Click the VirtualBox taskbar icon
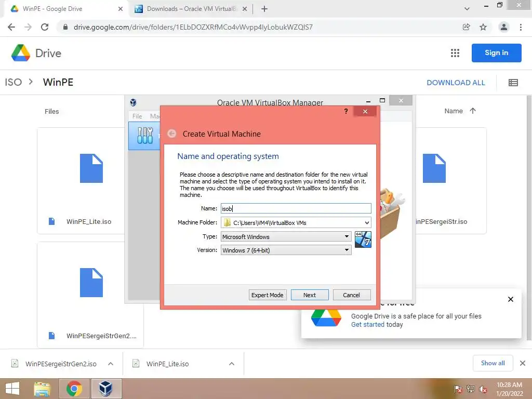532x399 pixels. coord(106,389)
